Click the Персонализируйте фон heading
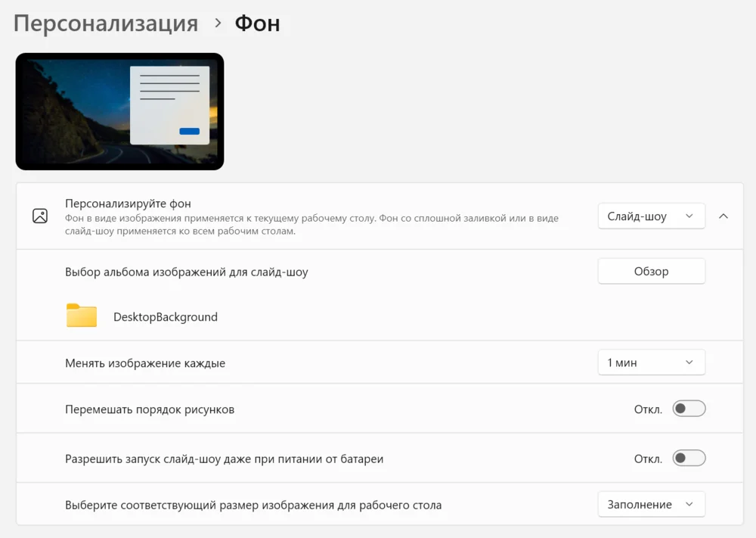 (x=128, y=204)
